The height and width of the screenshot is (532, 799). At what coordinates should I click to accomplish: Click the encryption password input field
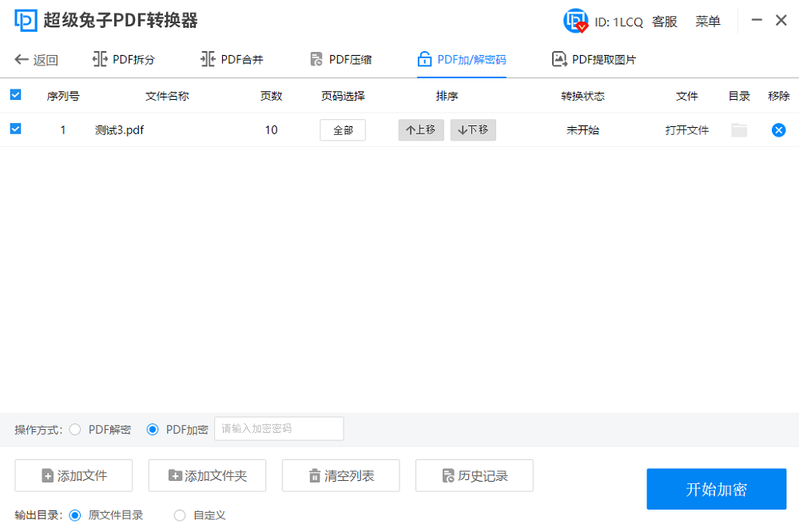[x=279, y=429]
